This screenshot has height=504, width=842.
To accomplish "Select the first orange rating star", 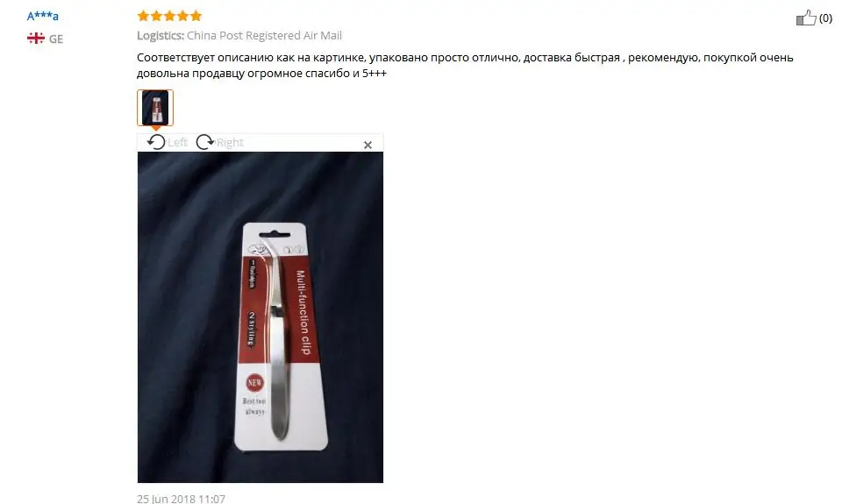I will (143, 16).
